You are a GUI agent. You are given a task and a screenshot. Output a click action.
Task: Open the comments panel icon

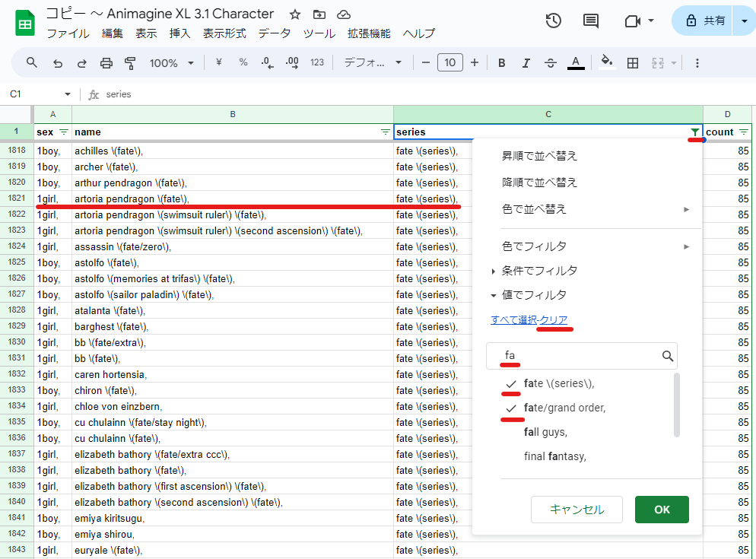(x=591, y=21)
